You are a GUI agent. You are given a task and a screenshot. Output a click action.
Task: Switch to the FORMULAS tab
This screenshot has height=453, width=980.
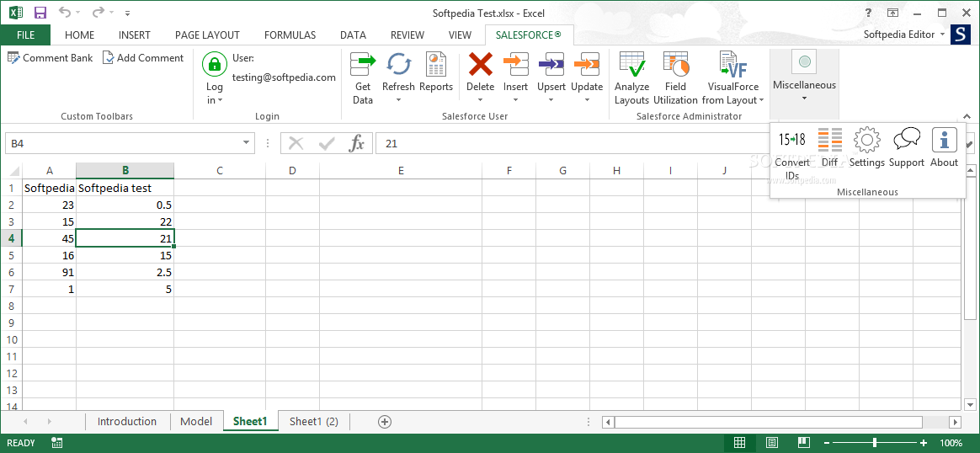pyautogui.click(x=290, y=35)
